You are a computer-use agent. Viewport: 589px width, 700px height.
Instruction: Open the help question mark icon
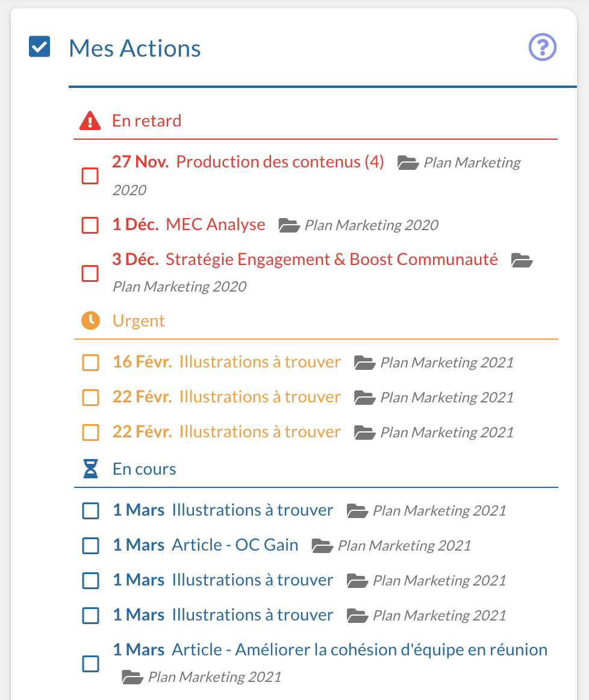(542, 47)
